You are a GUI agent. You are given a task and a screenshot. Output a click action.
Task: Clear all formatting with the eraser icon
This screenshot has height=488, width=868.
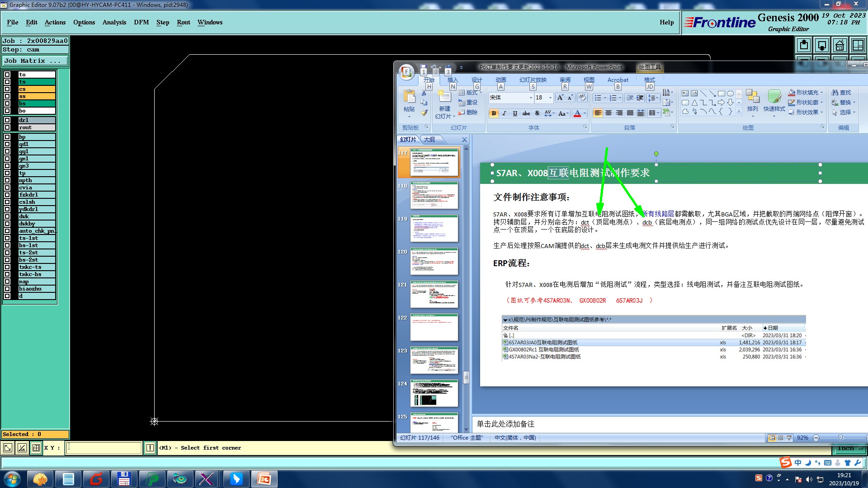click(582, 98)
